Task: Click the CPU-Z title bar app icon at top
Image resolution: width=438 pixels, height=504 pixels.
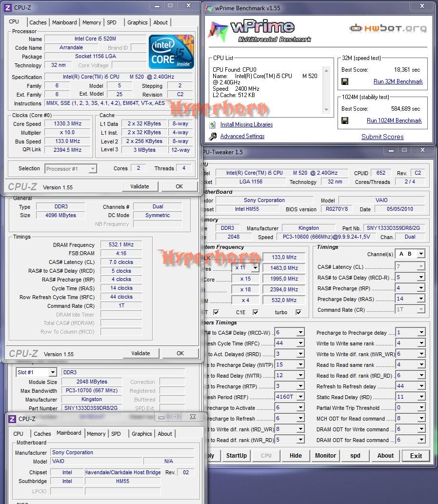Action: pos(7,7)
